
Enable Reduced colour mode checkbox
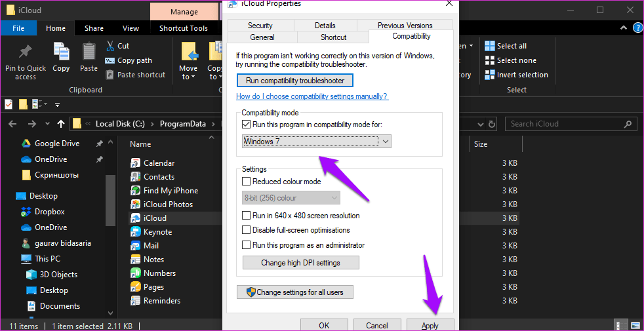click(246, 181)
